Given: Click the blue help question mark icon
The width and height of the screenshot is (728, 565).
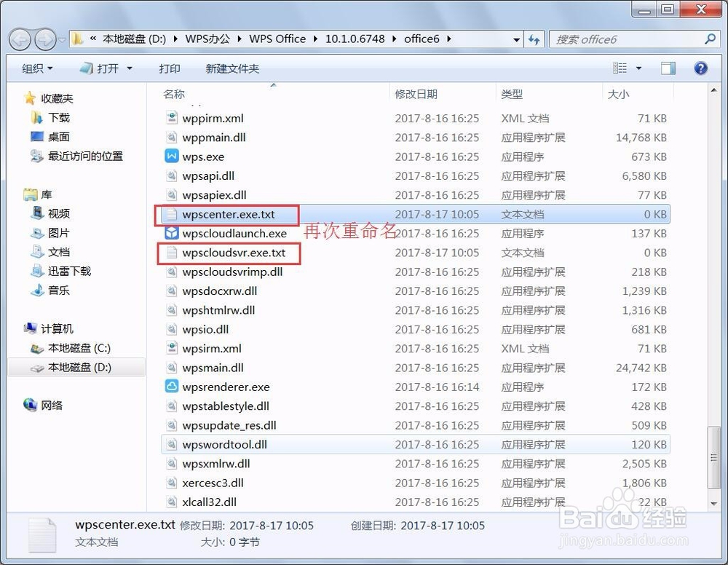Looking at the screenshot, I should (700, 68).
